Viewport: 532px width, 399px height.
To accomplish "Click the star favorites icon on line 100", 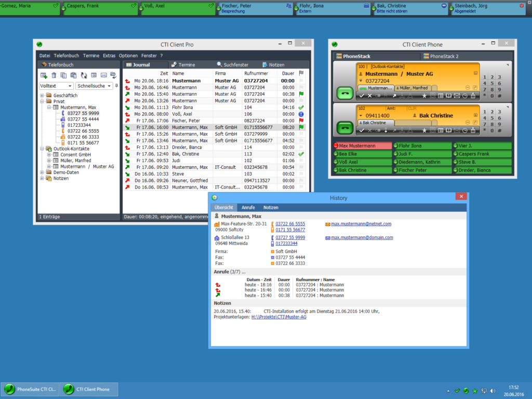I will point(424,96).
